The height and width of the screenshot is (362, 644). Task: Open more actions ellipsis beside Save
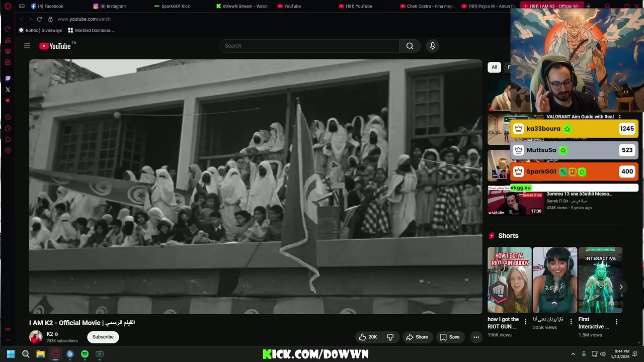click(476, 337)
